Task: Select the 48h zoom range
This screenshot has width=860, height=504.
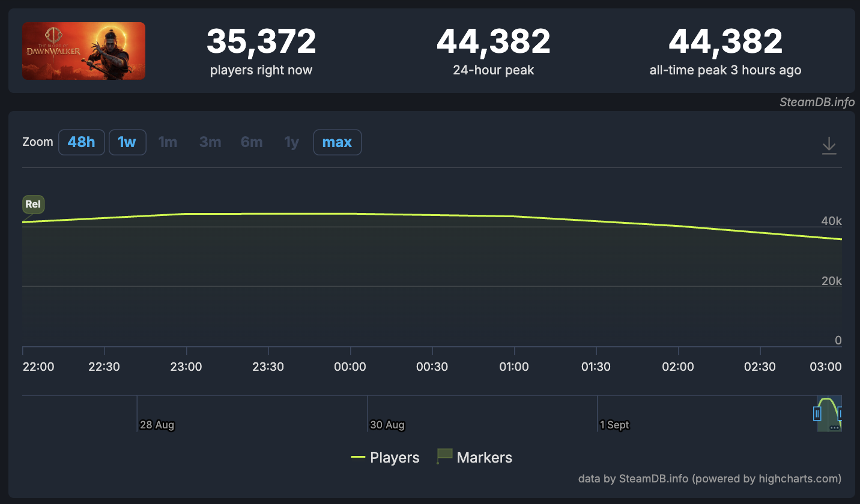Action: (x=82, y=142)
